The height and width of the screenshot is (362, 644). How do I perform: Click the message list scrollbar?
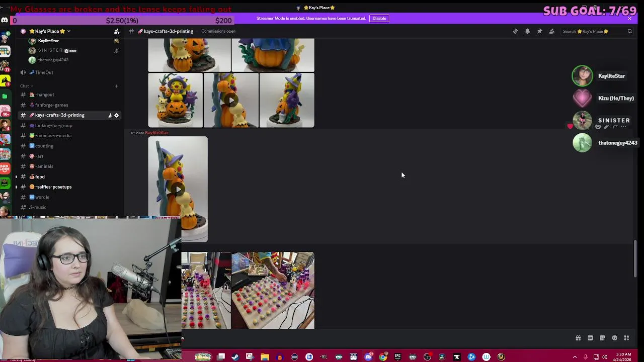pos(635,258)
